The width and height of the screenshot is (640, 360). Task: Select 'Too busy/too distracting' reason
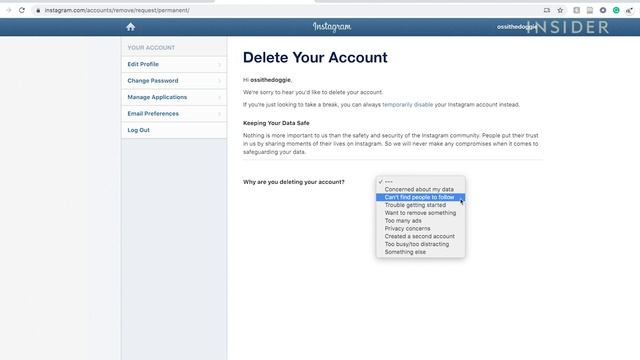[x=420, y=244]
